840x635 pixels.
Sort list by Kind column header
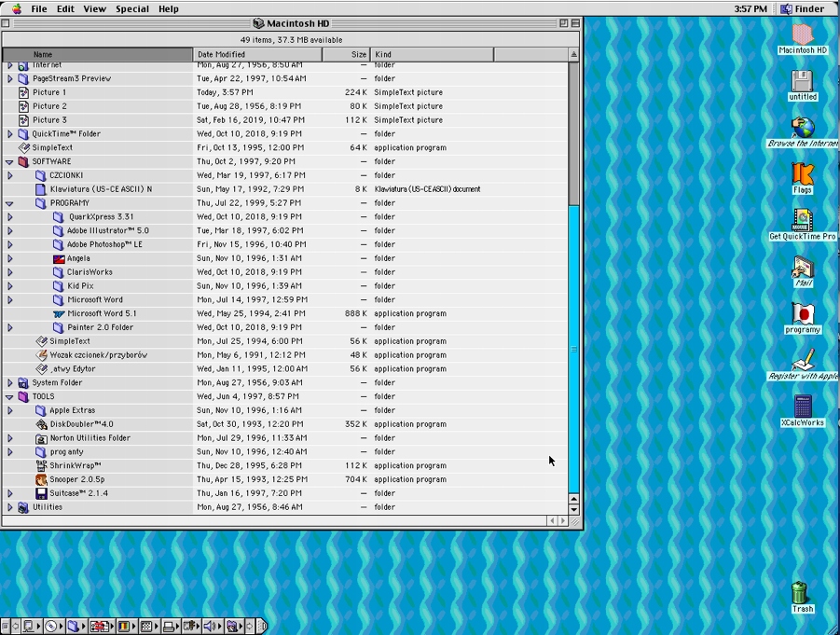click(432, 54)
